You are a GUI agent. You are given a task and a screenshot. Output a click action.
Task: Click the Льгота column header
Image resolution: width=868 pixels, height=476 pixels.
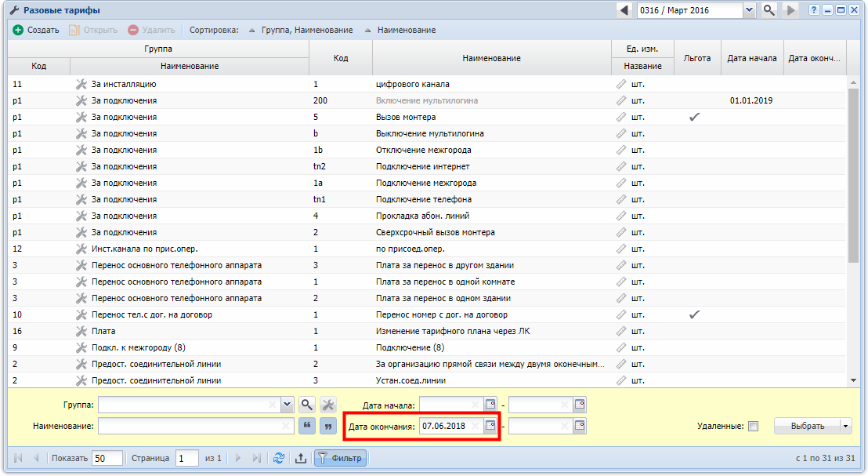[697, 57]
